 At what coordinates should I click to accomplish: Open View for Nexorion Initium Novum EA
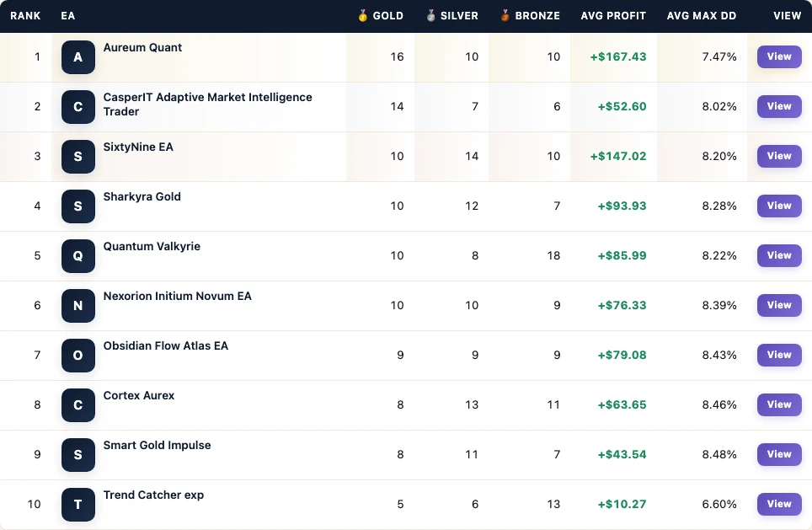click(779, 305)
